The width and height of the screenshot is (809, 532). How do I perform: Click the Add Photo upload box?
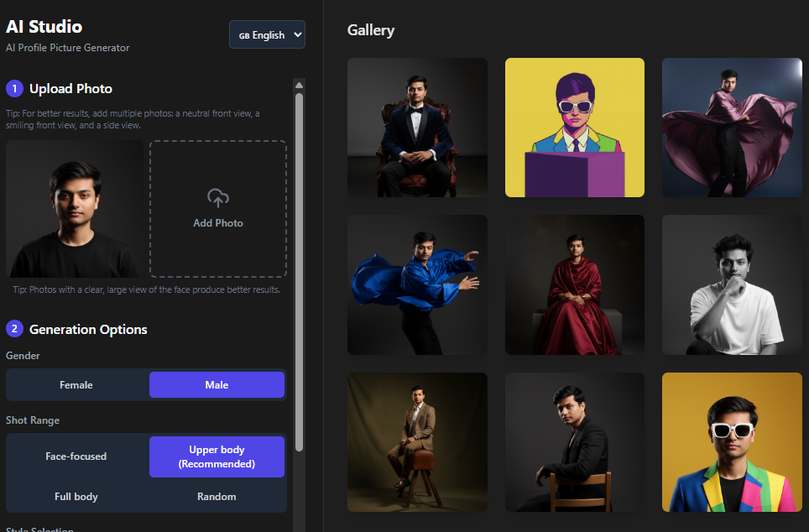[x=218, y=209]
